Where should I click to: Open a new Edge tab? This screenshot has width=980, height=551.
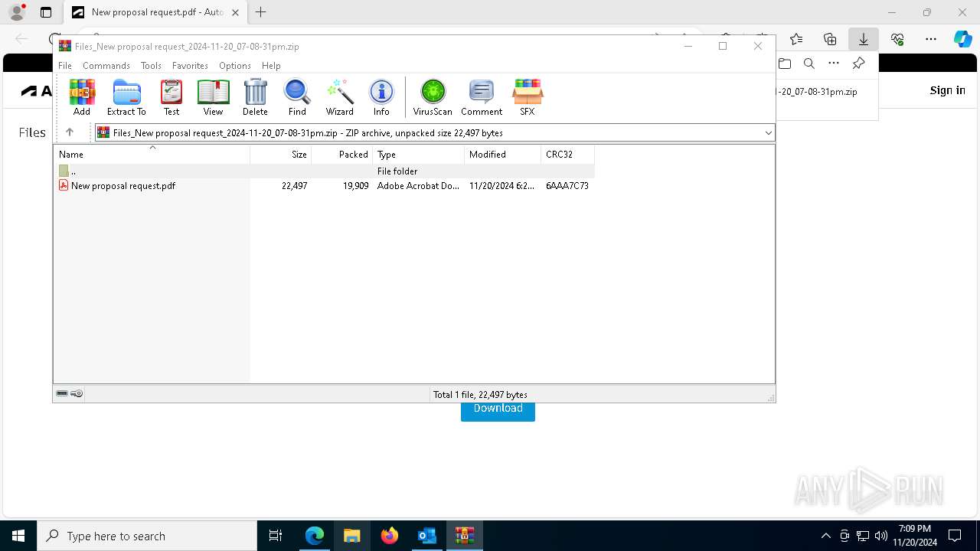point(261,12)
